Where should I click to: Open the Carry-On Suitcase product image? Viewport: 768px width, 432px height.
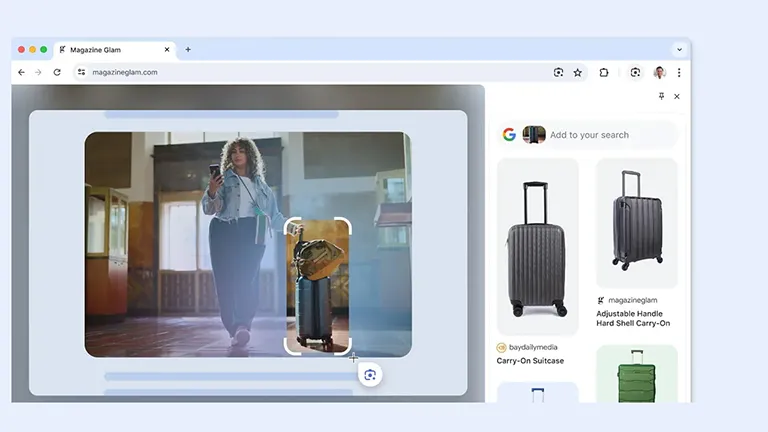click(538, 247)
